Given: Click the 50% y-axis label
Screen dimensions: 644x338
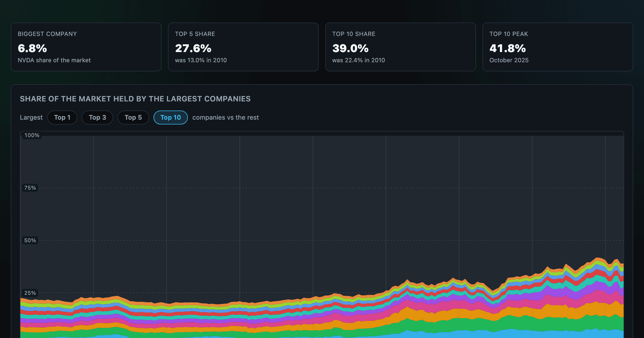Looking at the screenshot, I should click(30, 241).
